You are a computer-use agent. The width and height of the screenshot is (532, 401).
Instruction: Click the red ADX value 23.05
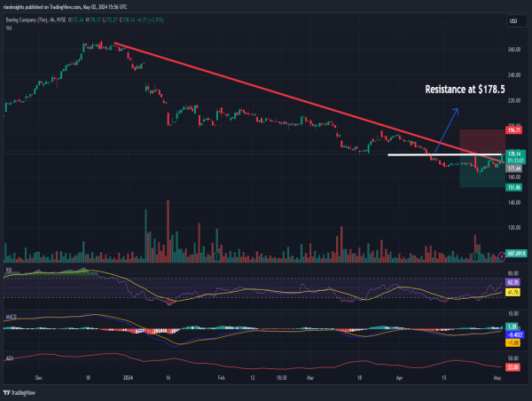click(x=512, y=367)
